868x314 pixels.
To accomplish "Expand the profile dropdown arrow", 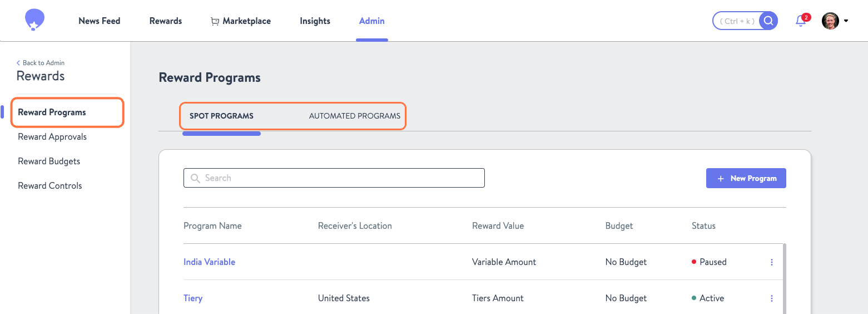I will coord(846,21).
